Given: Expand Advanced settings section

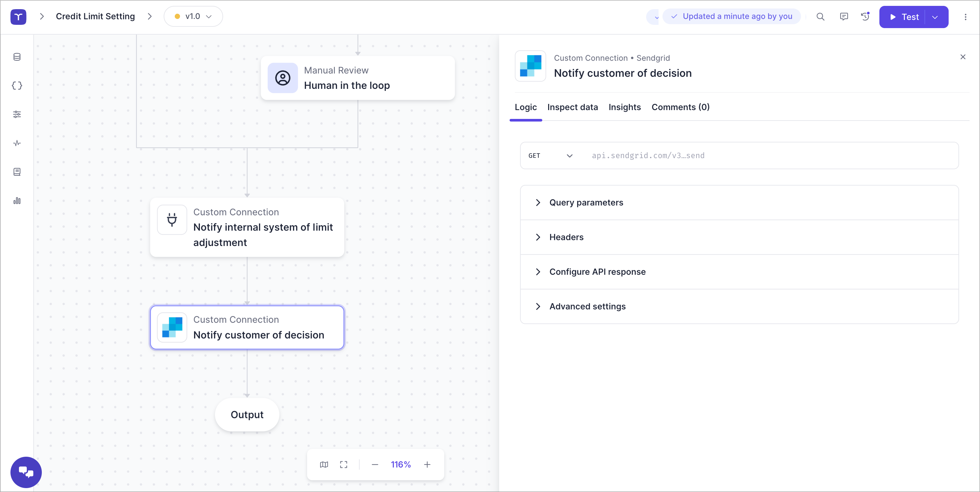Looking at the screenshot, I should point(587,306).
